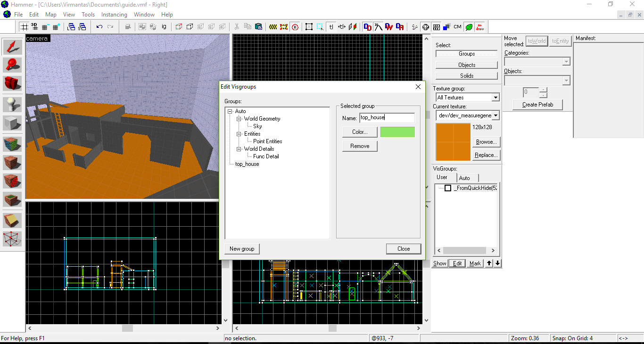Viewport: 644px width, 344px height.
Task: Pick the gray cube Block tool
Action: pos(13,123)
